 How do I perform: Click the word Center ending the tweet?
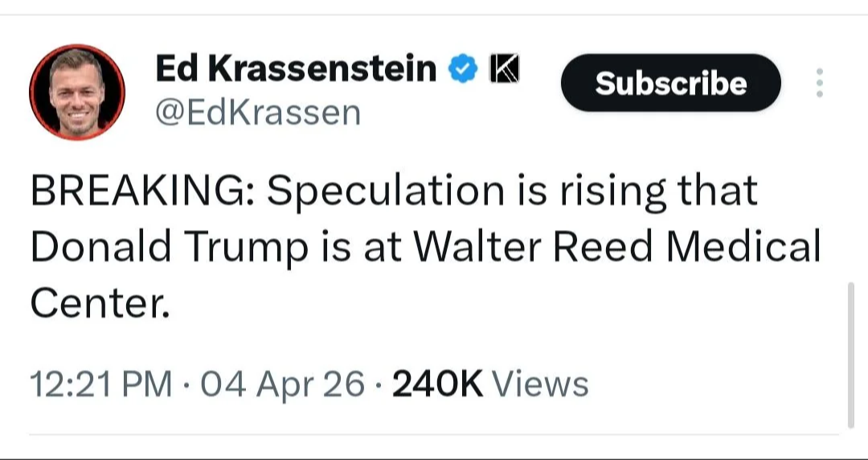pyautogui.click(x=100, y=302)
